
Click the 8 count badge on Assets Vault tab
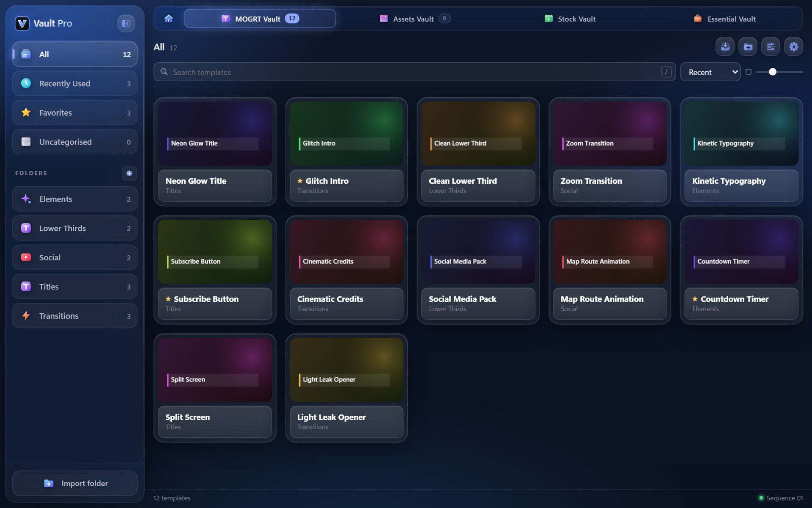point(444,19)
